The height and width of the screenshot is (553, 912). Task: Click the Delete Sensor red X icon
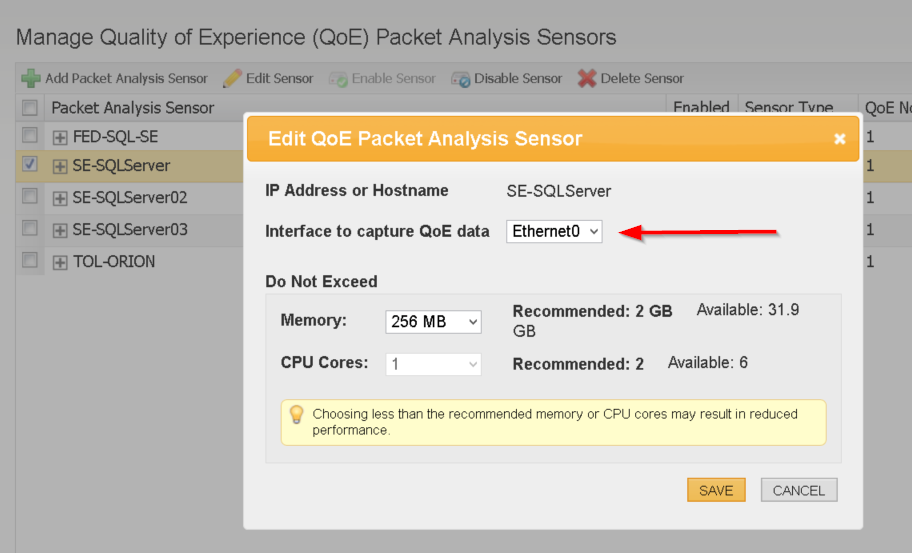click(587, 78)
